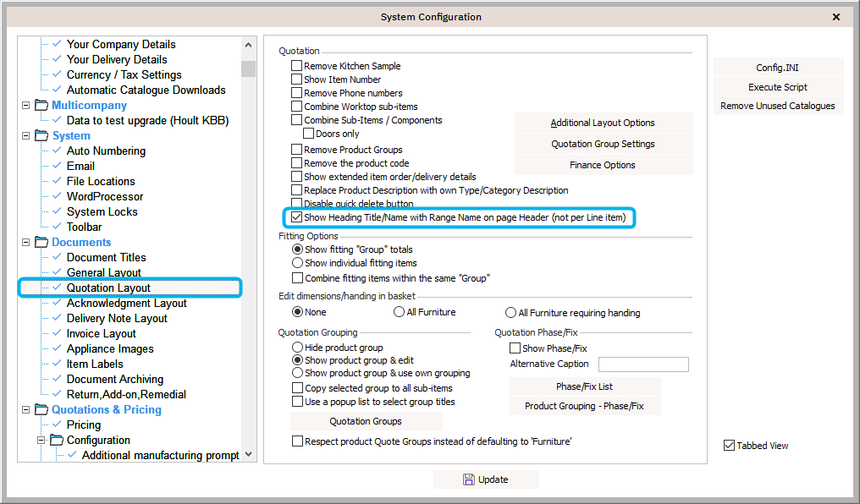860x504 pixels.
Task: Click the Documents folder icon
Action: pos(41,242)
